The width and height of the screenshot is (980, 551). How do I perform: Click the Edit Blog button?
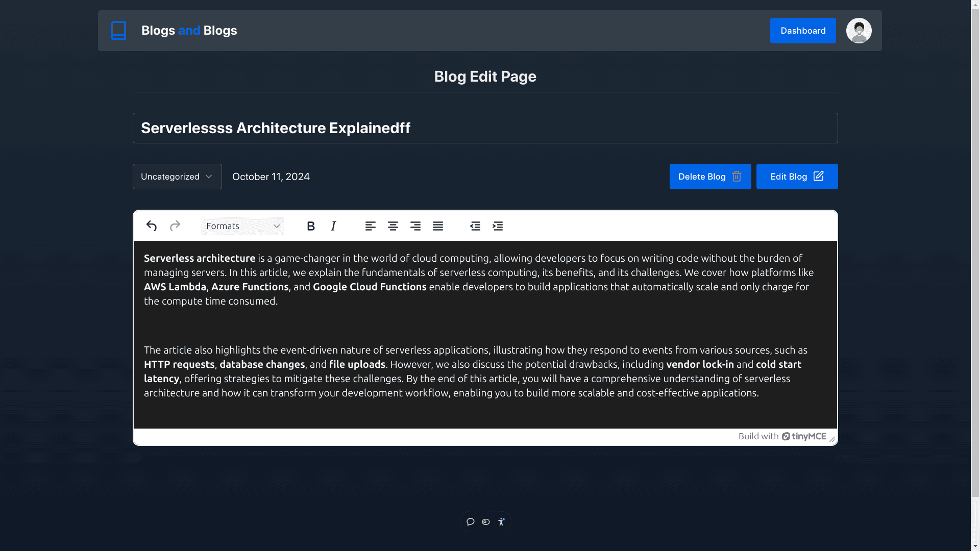pyautogui.click(x=797, y=177)
